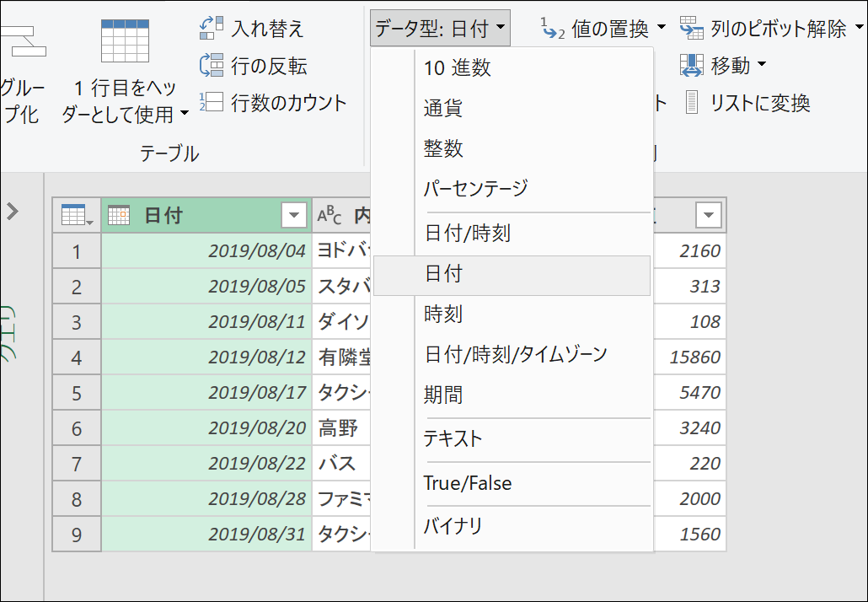Click the 有隣堂 cell in row 4
The image size is (868, 602).
(341, 357)
